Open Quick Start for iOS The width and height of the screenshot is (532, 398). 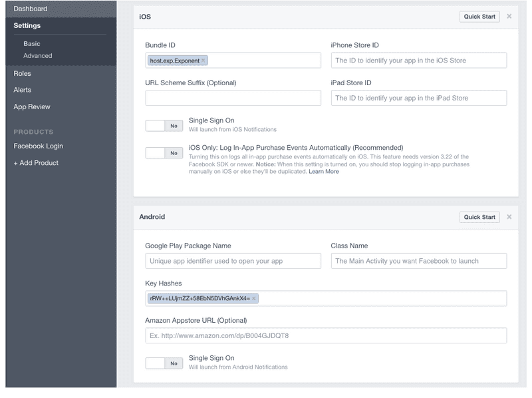[x=479, y=17]
